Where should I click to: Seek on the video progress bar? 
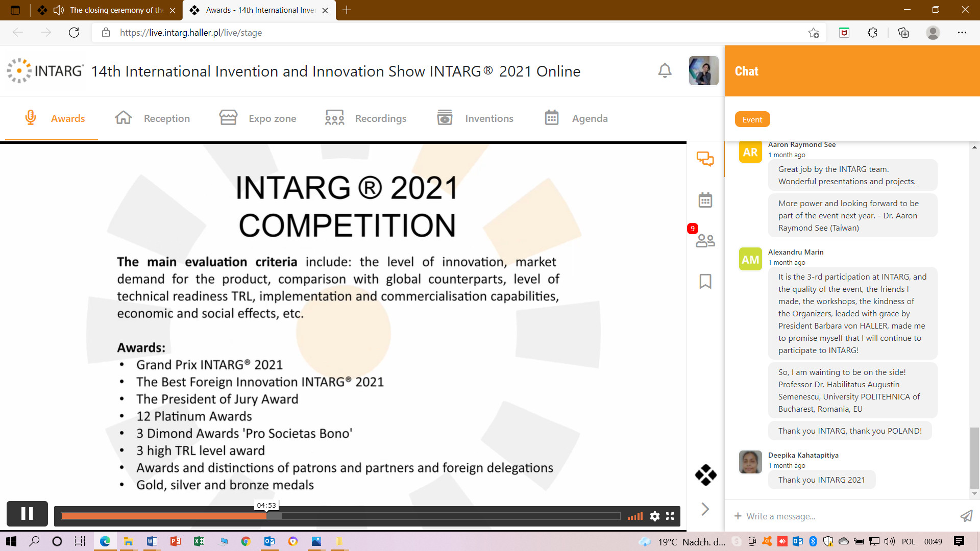(340, 516)
